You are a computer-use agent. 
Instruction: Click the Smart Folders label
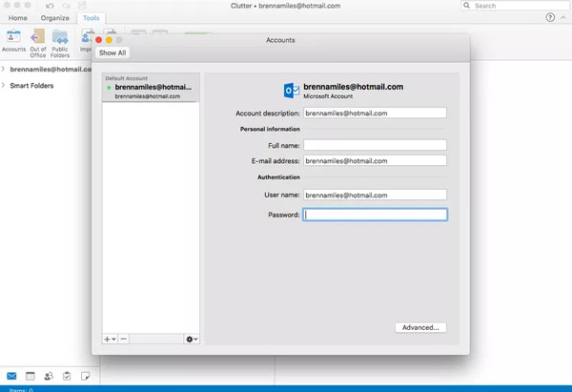point(31,86)
